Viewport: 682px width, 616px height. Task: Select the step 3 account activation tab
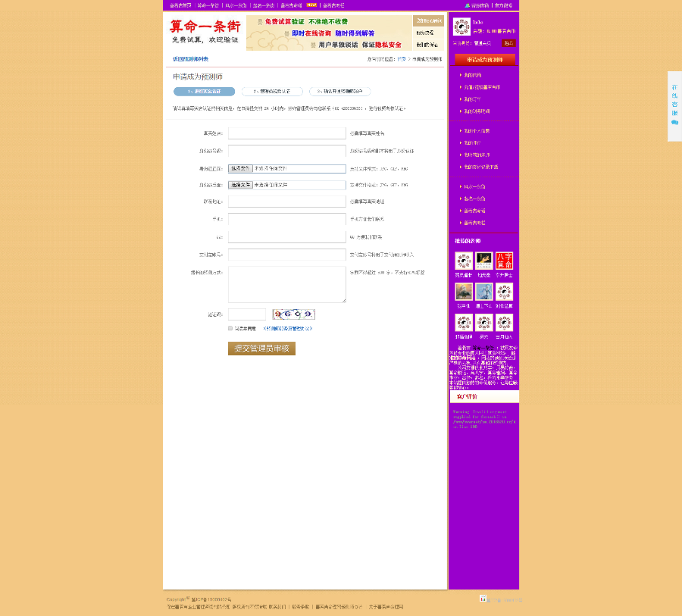click(x=339, y=92)
